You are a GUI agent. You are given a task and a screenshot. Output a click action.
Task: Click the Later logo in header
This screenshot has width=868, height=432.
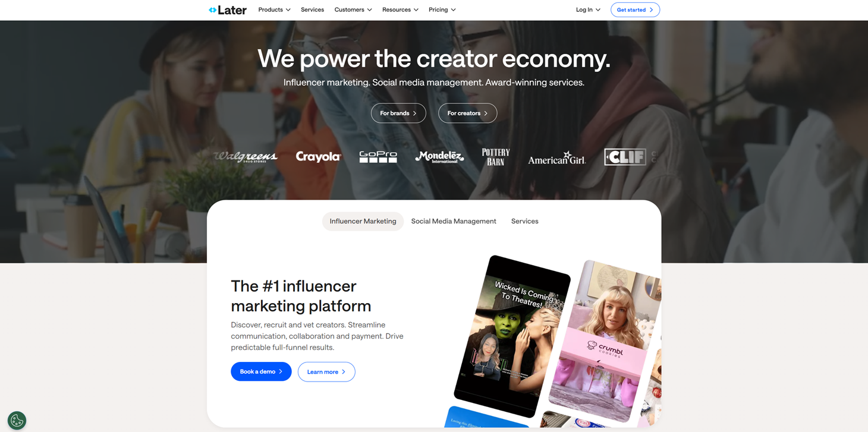[x=228, y=10]
